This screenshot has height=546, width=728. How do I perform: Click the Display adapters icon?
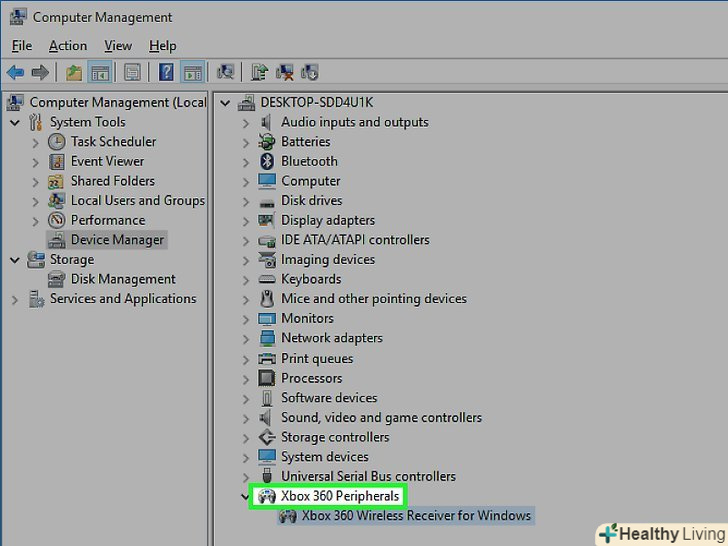266,220
